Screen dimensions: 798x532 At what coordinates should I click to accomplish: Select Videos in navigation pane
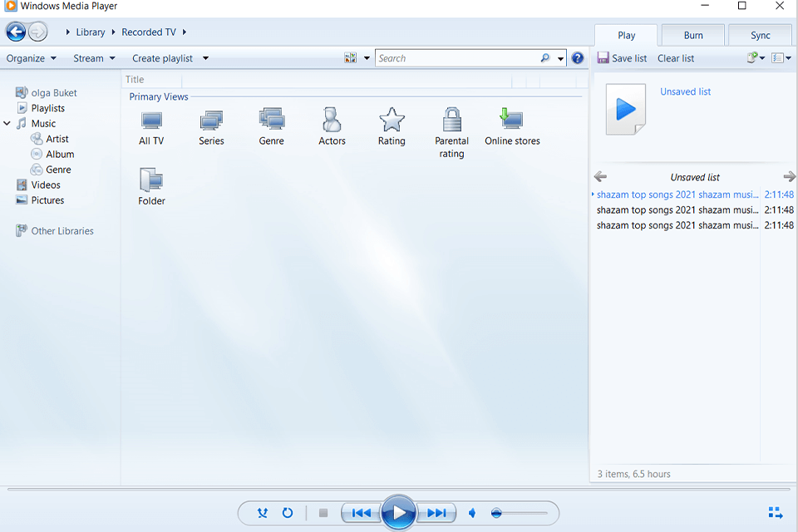tap(38, 185)
